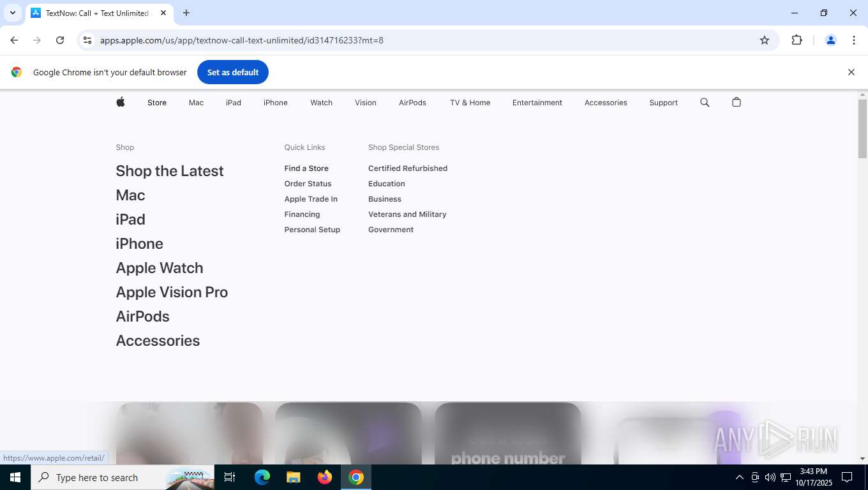Screen dimensions: 868x490
Task: Open the network tray icon
Action: 786,477
